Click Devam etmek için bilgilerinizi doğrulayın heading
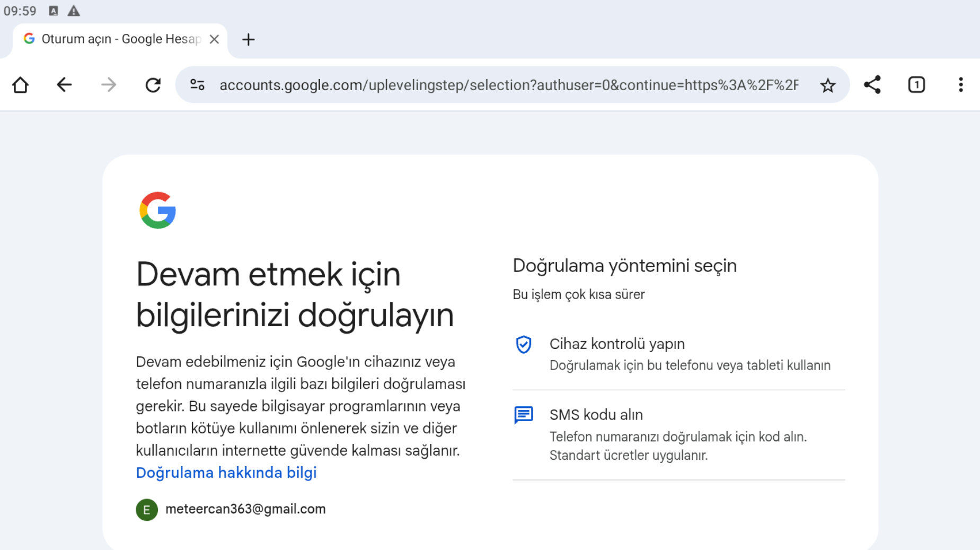 295,295
